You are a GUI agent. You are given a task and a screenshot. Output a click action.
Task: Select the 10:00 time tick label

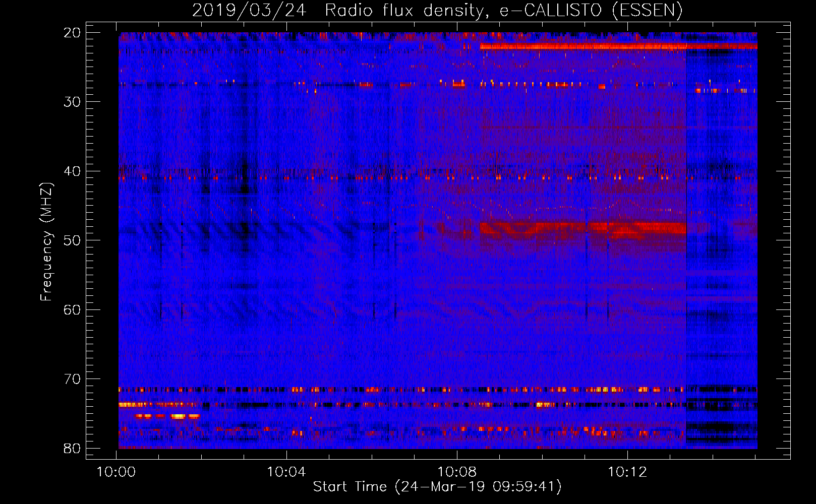(116, 472)
